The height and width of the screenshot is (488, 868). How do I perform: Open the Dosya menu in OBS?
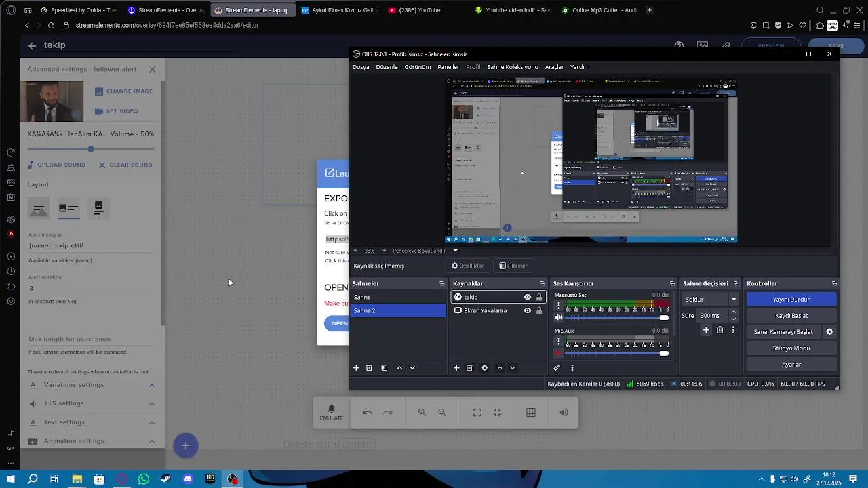tap(361, 67)
